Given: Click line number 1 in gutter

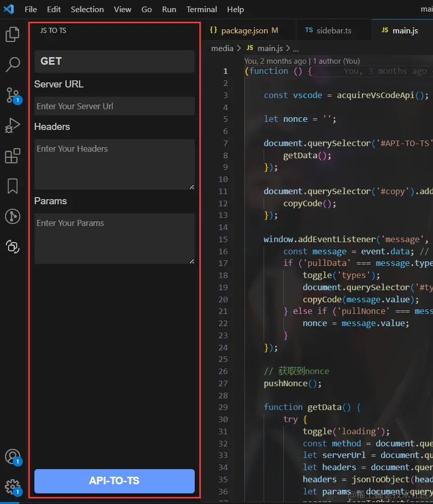Looking at the screenshot, I should (226, 71).
